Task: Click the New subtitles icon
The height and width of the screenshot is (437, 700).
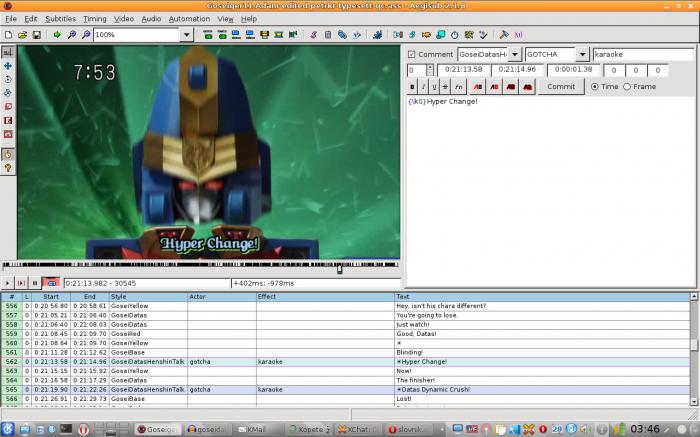Action: click(8, 34)
